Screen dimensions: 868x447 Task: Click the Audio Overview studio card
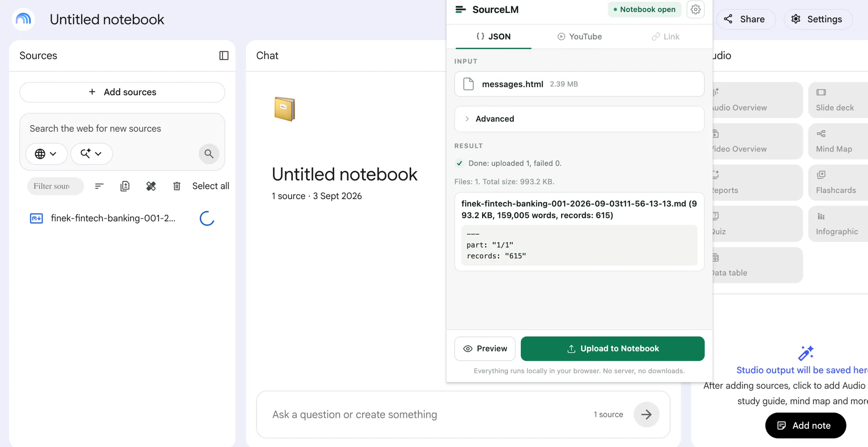(757, 100)
